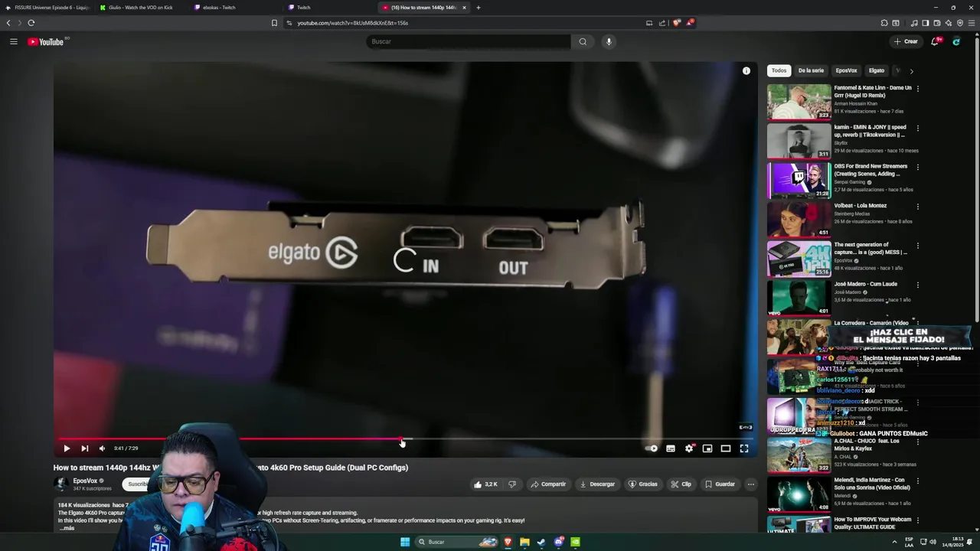Open the EposVox channel name link
The image size is (980, 551).
tap(85, 481)
